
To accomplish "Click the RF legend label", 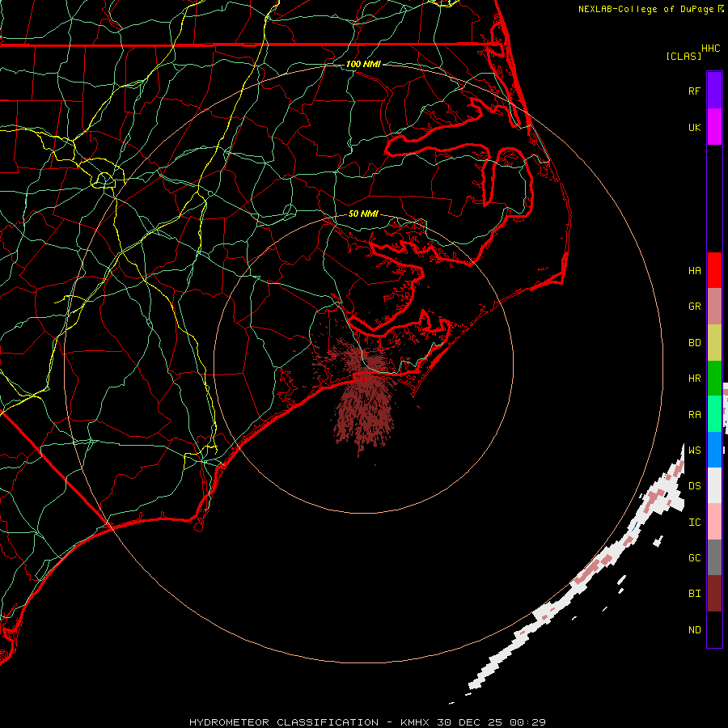I will 694,91.
